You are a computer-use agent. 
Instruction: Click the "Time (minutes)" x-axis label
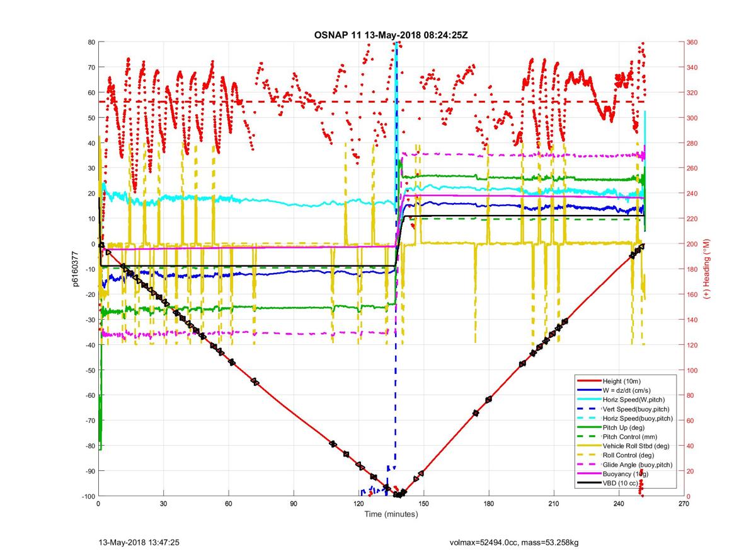click(391, 514)
